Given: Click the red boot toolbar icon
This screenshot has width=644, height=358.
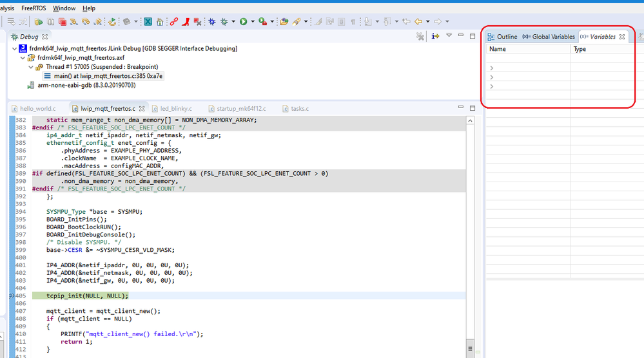Looking at the screenshot, I should pyautogui.click(x=186, y=22).
